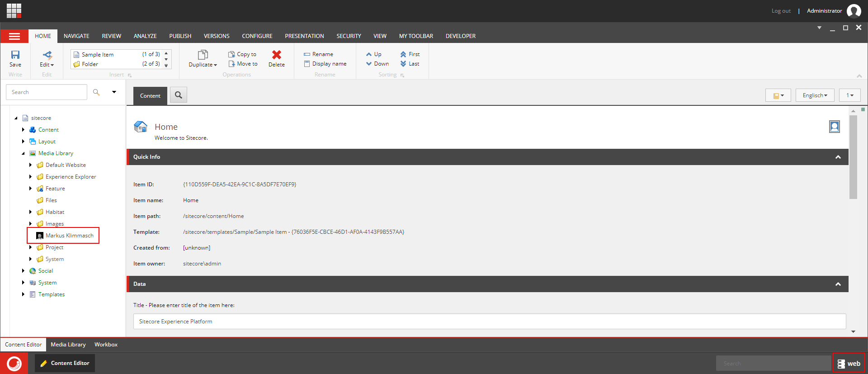Open the yellow icon options dropdown

click(x=778, y=95)
